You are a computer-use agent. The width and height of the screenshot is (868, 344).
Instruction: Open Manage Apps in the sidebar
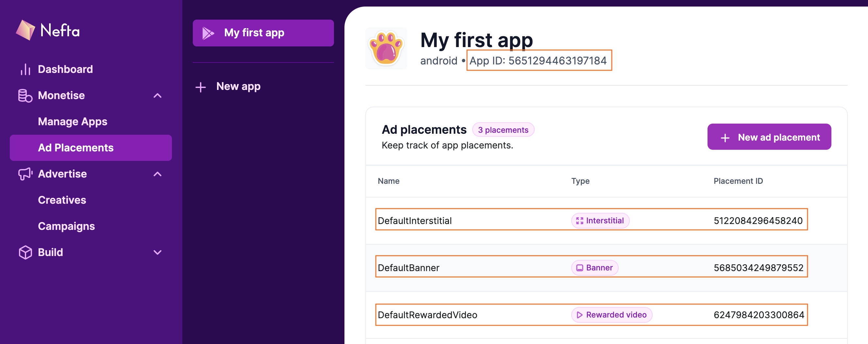point(73,121)
